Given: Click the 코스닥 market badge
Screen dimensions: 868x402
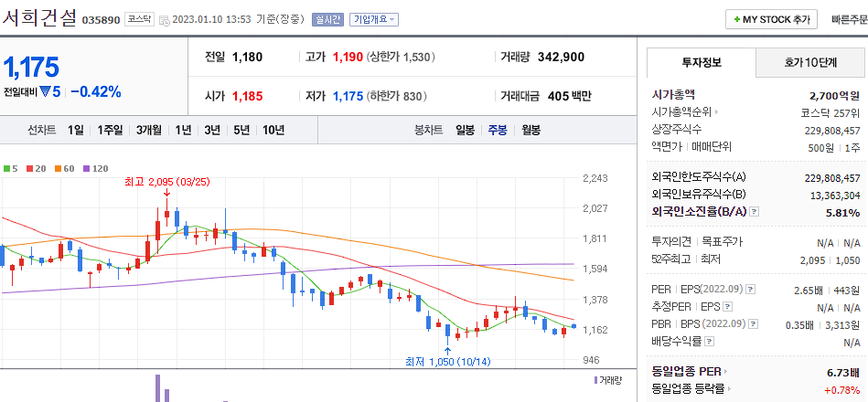Looking at the screenshot, I should point(139,19).
